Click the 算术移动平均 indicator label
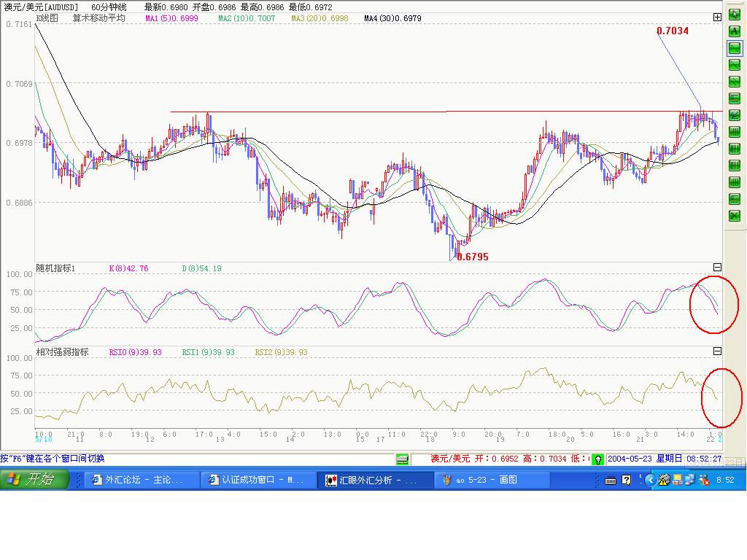The width and height of the screenshot is (747, 560). (98, 18)
